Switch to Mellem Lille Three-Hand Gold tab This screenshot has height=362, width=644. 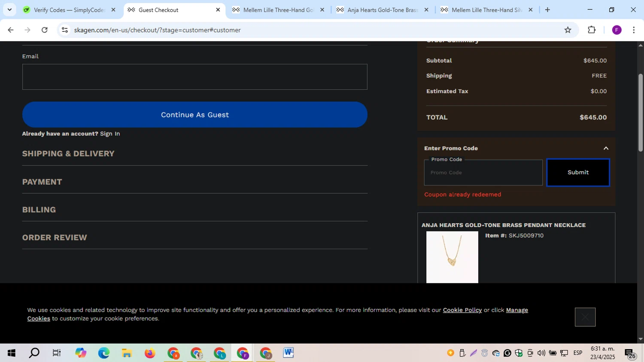(278, 10)
